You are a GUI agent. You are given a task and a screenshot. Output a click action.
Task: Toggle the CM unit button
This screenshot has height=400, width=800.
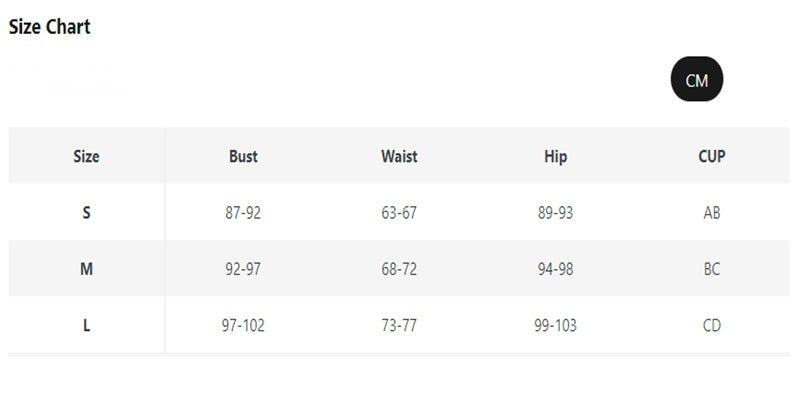[696, 81]
